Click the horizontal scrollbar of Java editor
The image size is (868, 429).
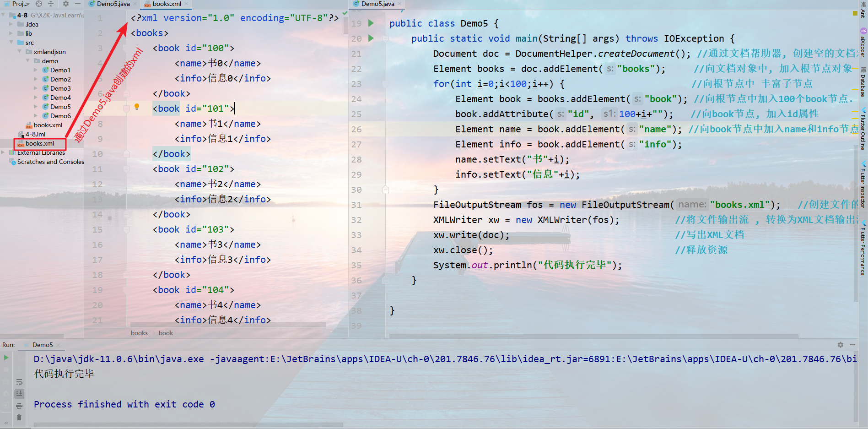point(593,336)
